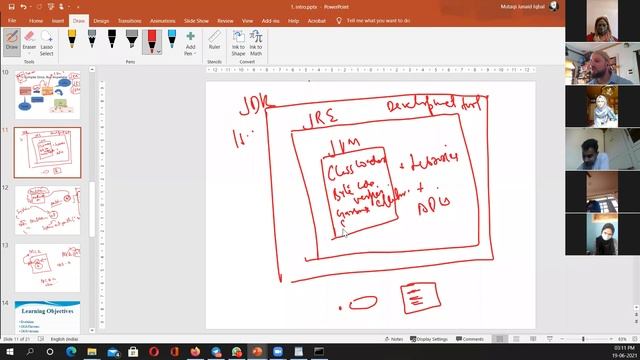
Task: Click the zoom out minus button
Action: tap(562, 339)
